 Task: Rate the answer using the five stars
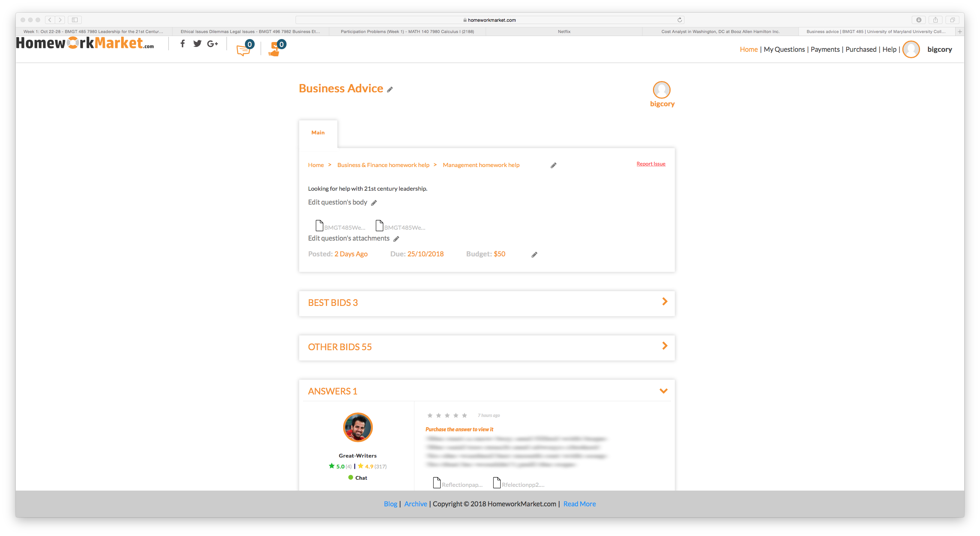coord(447,415)
